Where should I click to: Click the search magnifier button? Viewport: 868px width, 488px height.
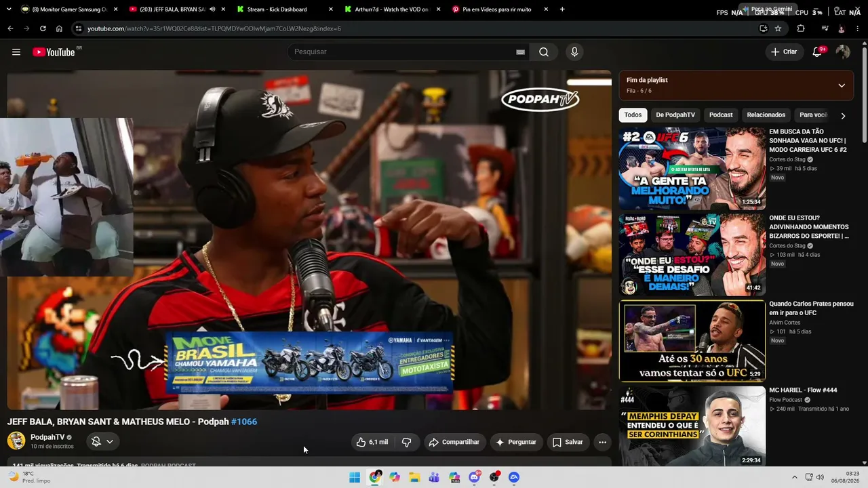[x=544, y=52]
